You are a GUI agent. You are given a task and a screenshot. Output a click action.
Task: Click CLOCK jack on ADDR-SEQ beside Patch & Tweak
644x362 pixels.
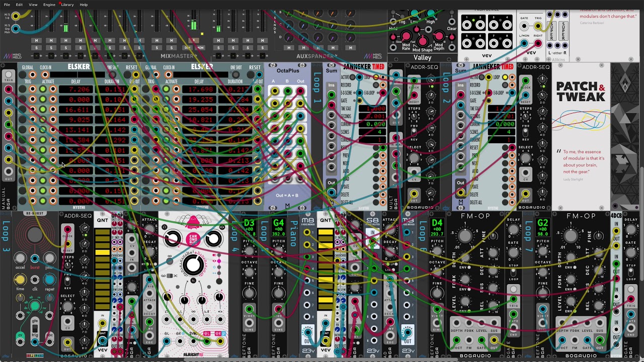pos(525,81)
